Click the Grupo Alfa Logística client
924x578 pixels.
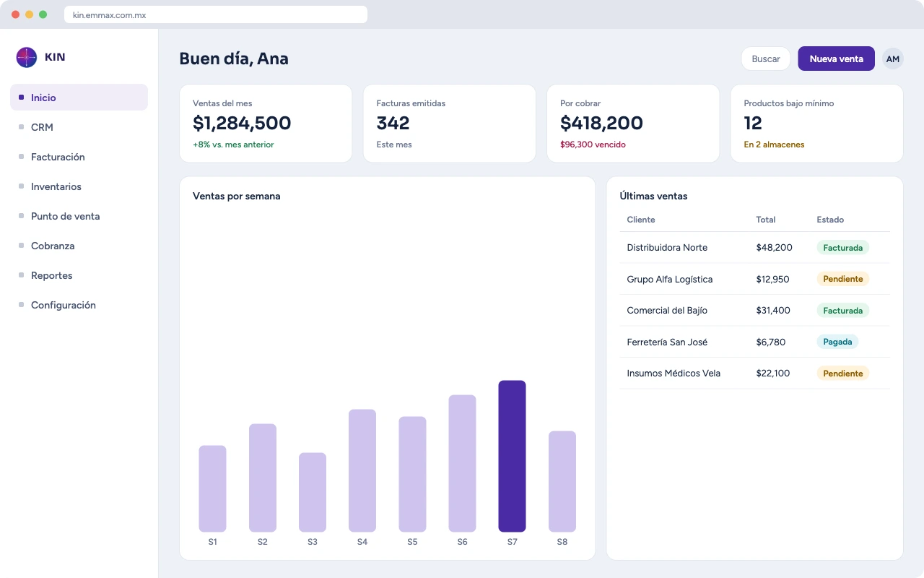tap(670, 279)
